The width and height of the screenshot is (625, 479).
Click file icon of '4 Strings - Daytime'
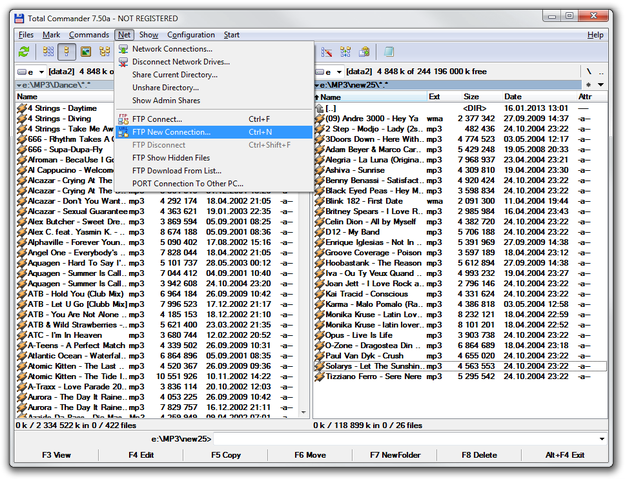[22, 108]
